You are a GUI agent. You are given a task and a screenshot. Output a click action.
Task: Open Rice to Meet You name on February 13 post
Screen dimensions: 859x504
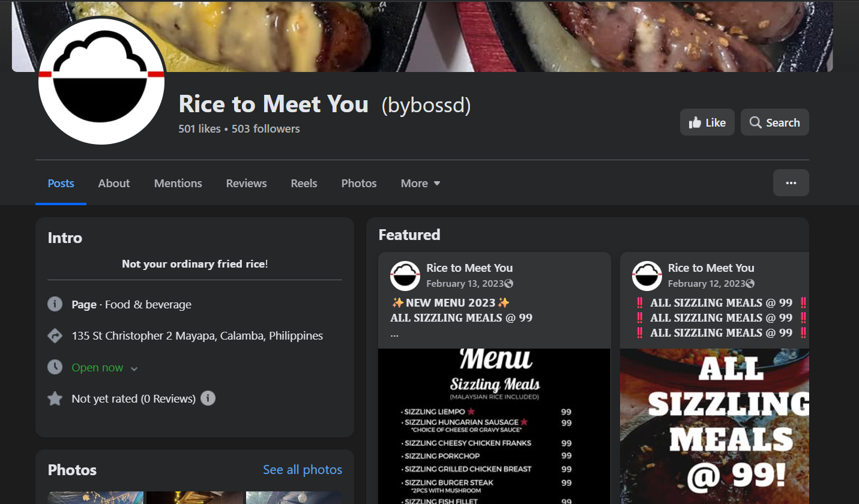(x=469, y=268)
